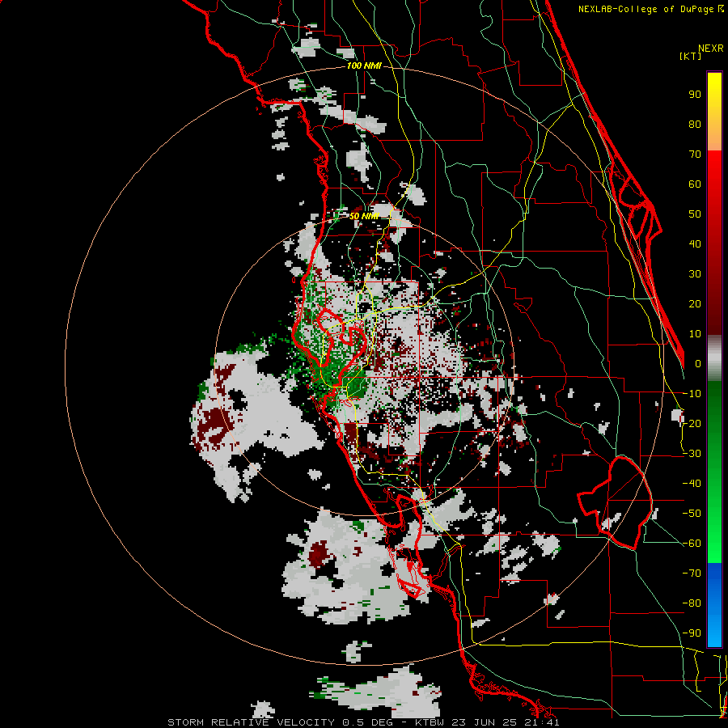Click the -30 value on the velocity scale
Screen dimensions: 728x728
click(692, 454)
